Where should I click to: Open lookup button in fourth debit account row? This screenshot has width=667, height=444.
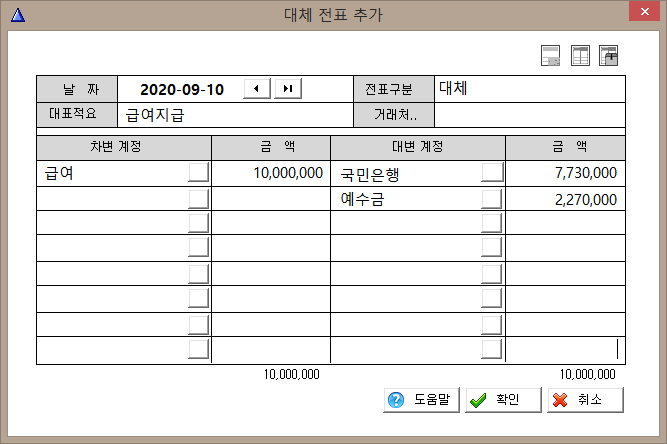point(198,247)
